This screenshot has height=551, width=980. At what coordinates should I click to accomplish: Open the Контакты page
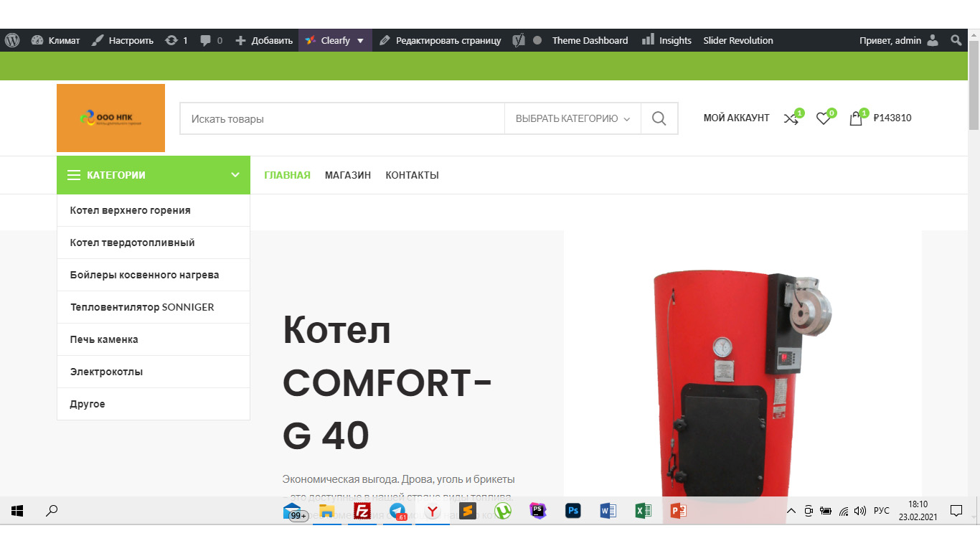(x=412, y=175)
